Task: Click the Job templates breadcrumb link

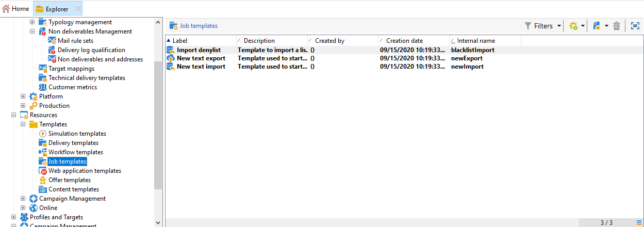Action: pos(199,26)
